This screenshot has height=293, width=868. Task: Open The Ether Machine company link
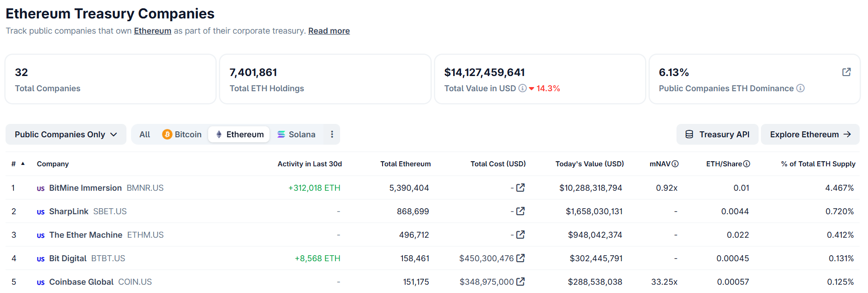click(x=86, y=234)
